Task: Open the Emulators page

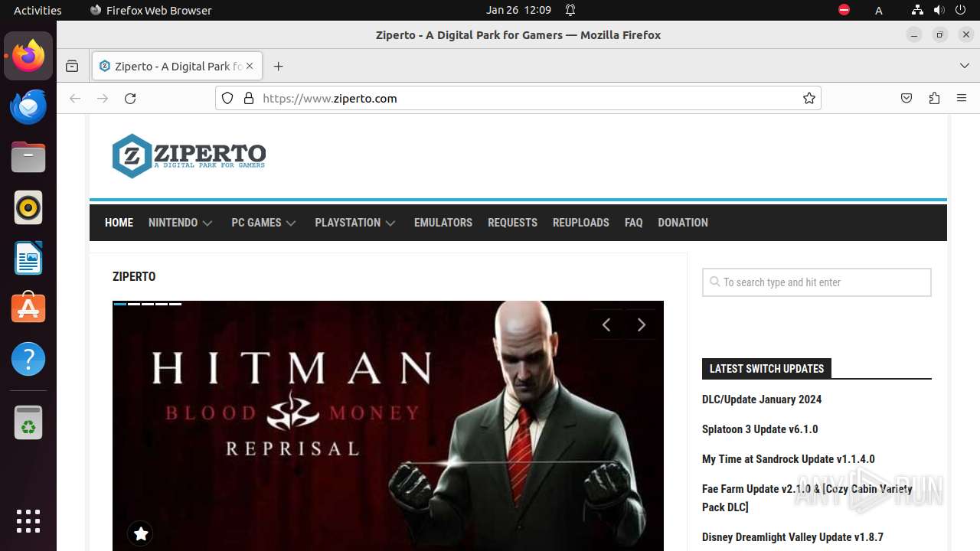Action: click(x=443, y=223)
